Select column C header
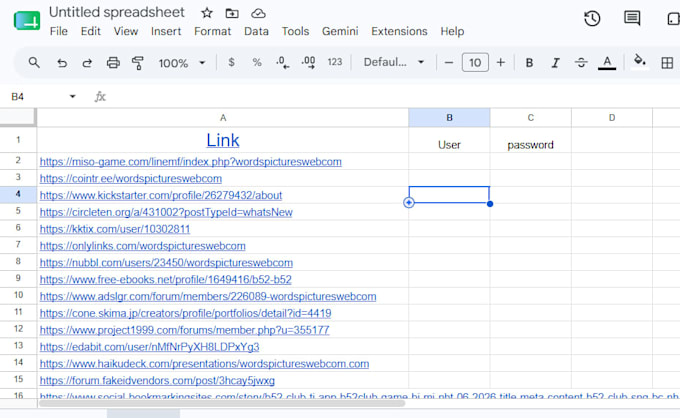The image size is (680, 418). 530,118
